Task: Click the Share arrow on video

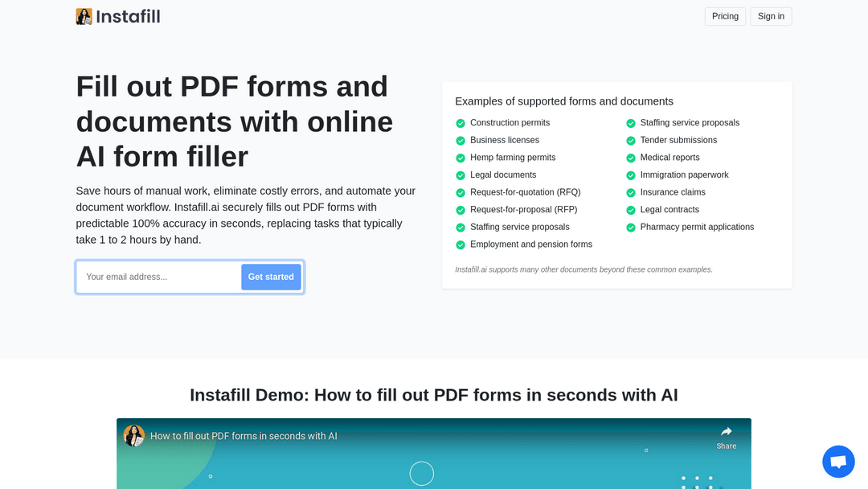Action: coord(727,431)
